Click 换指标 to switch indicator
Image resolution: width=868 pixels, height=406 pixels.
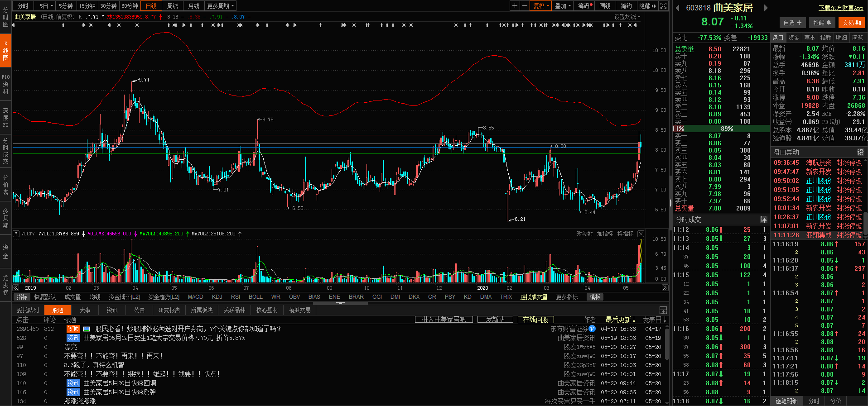tap(625, 234)
